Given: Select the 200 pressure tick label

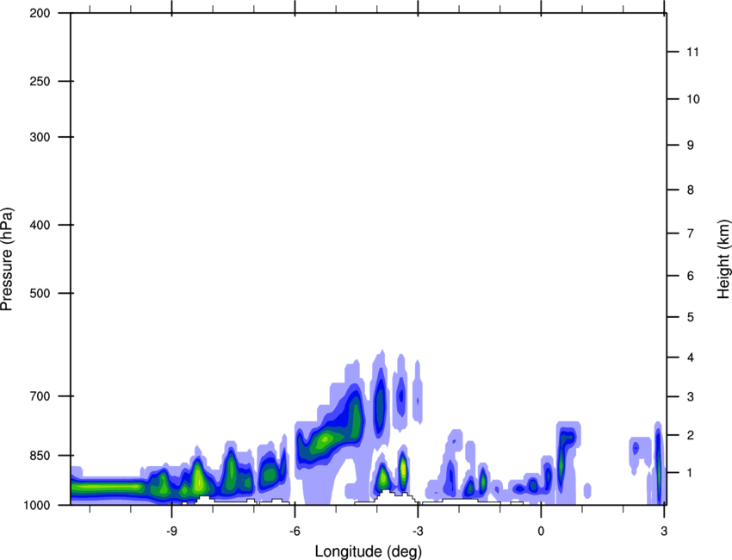Looking at the screenshot, I should tap(40, 13).
